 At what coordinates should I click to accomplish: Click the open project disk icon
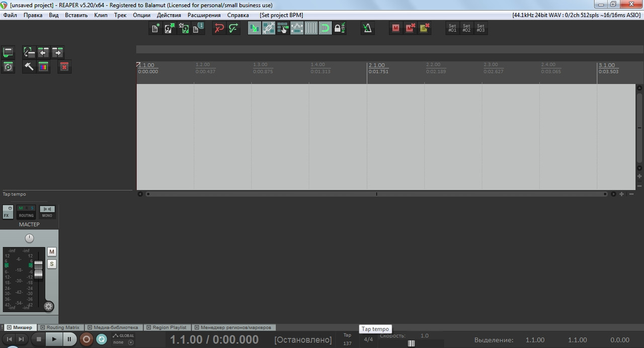point(170,28)
